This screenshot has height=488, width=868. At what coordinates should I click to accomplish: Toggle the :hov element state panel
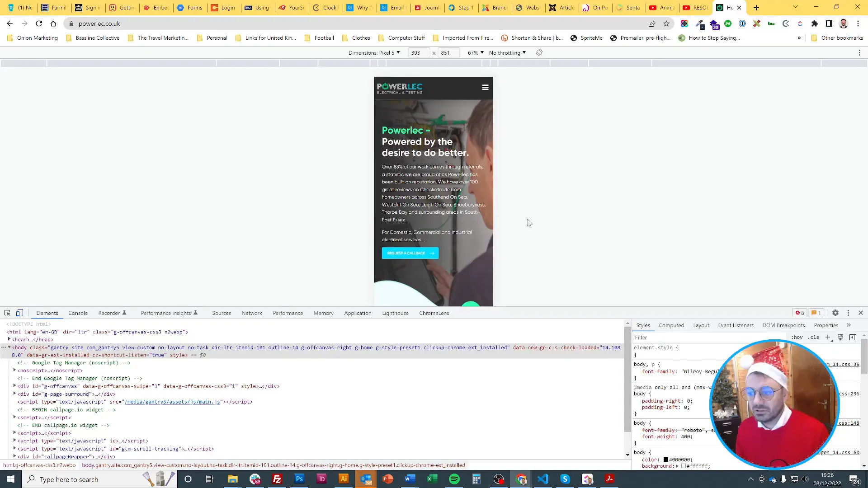click(797, 337)
